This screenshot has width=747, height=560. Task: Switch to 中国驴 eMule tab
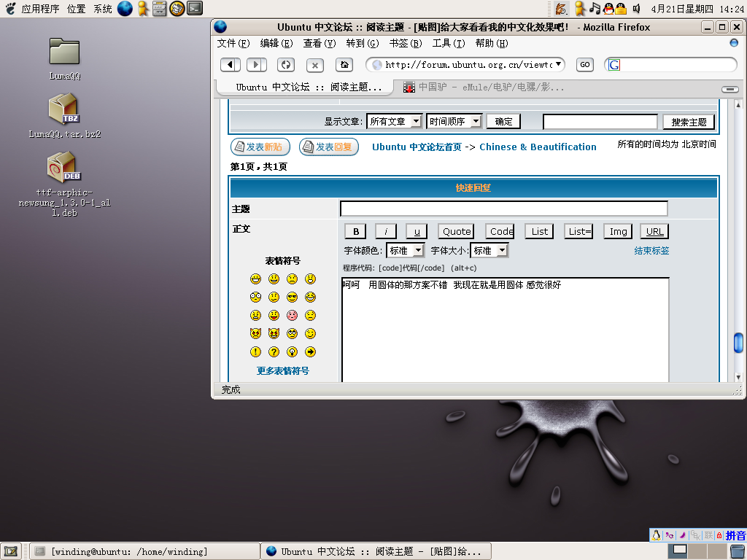coord(484,87)
